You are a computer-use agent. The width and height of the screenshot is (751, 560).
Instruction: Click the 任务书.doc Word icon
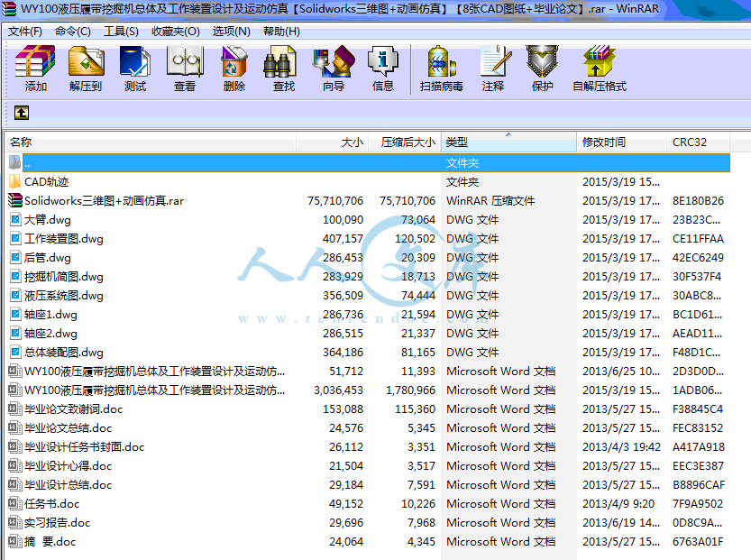(15, 503)
